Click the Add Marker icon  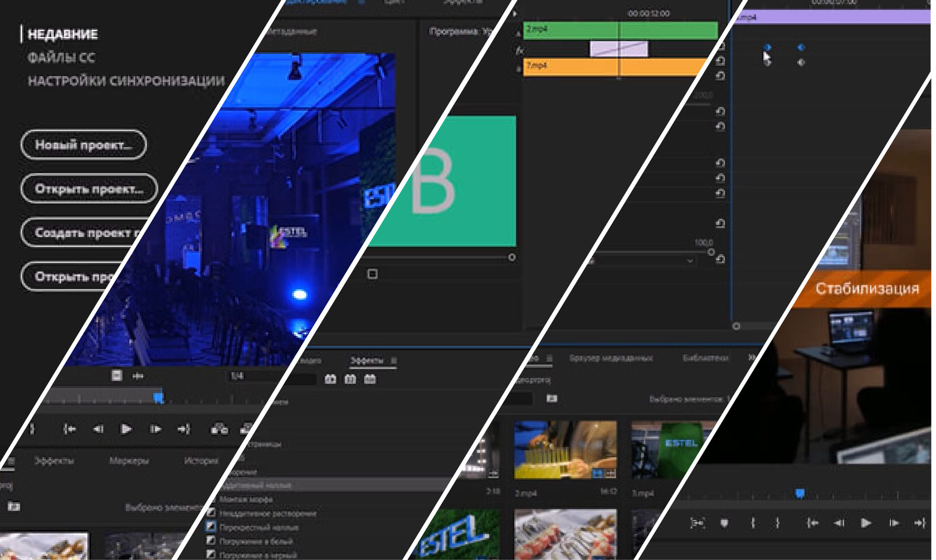(x=724, y=523)
